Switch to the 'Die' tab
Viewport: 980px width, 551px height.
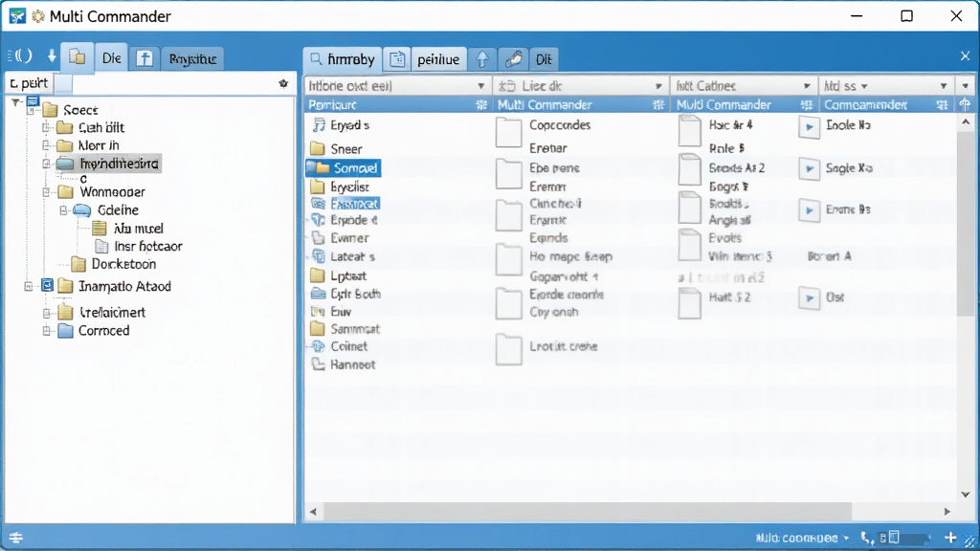pyautogui.click(x=111, y=58)
